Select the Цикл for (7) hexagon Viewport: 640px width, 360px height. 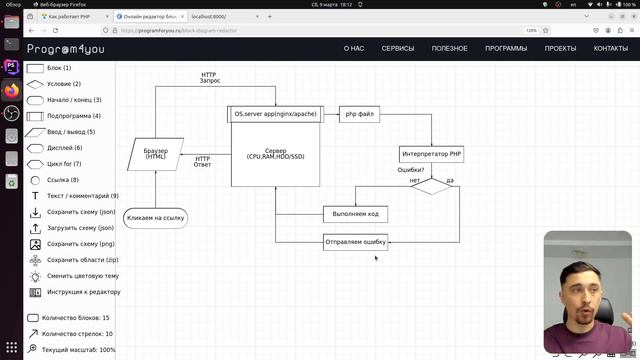point(35,164)
